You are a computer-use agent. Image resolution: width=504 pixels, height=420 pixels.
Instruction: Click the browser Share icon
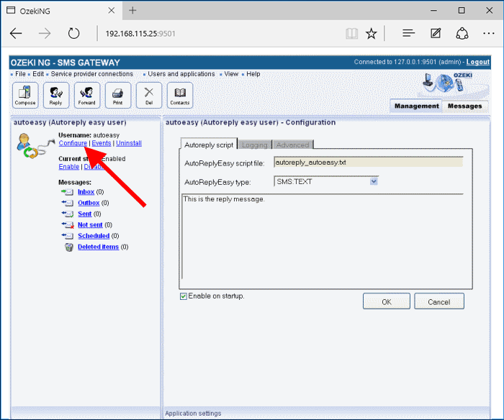click(462, 33)
